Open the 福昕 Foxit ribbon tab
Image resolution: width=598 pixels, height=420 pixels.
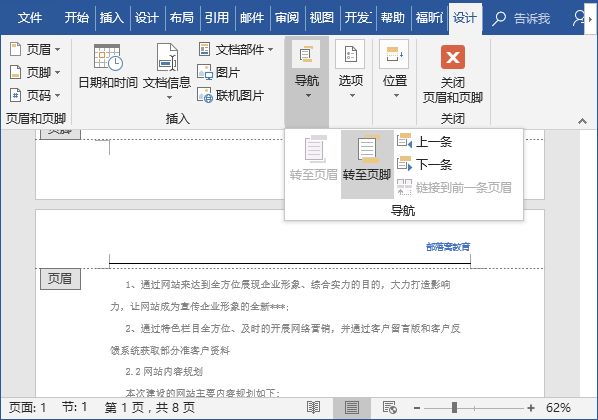tap(429, 18)
